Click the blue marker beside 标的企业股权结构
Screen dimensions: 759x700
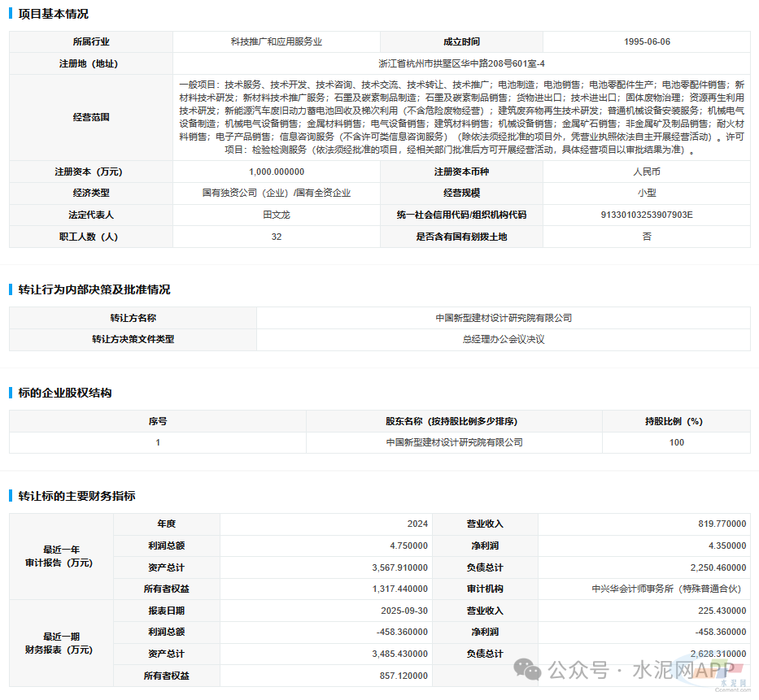(x=11, y=393)
